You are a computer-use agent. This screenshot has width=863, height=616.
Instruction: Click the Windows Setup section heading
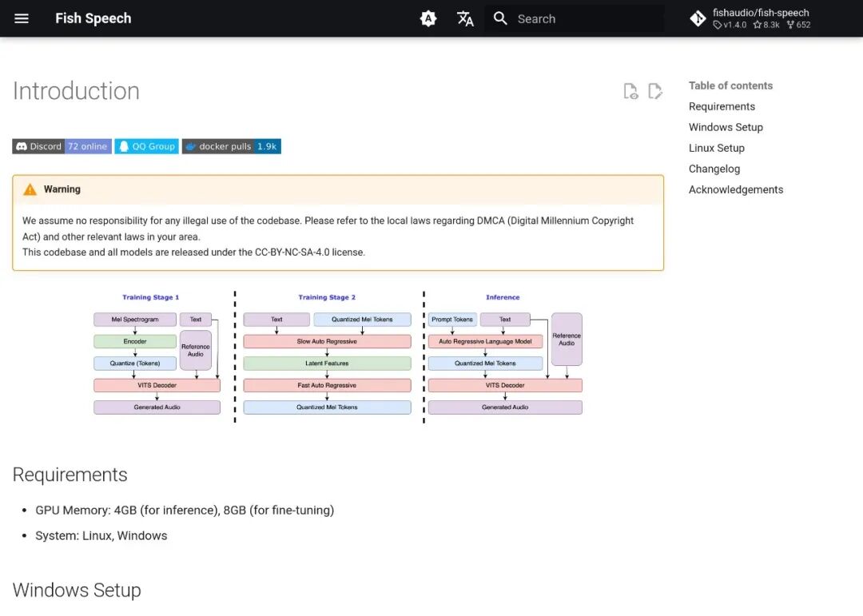(77, 590)
